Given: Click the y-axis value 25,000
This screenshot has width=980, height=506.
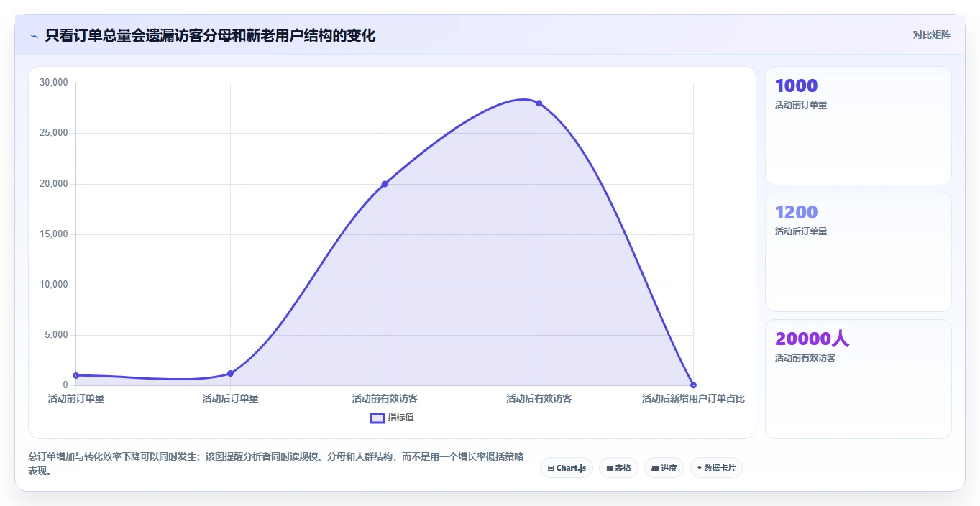Looking at the screenshot, I should click(x=54, y=133).
